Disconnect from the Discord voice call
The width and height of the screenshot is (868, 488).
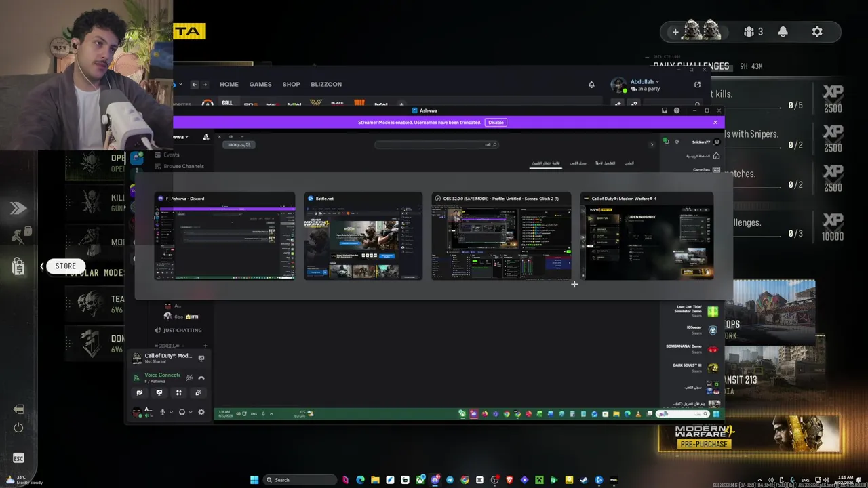[201, 378]
